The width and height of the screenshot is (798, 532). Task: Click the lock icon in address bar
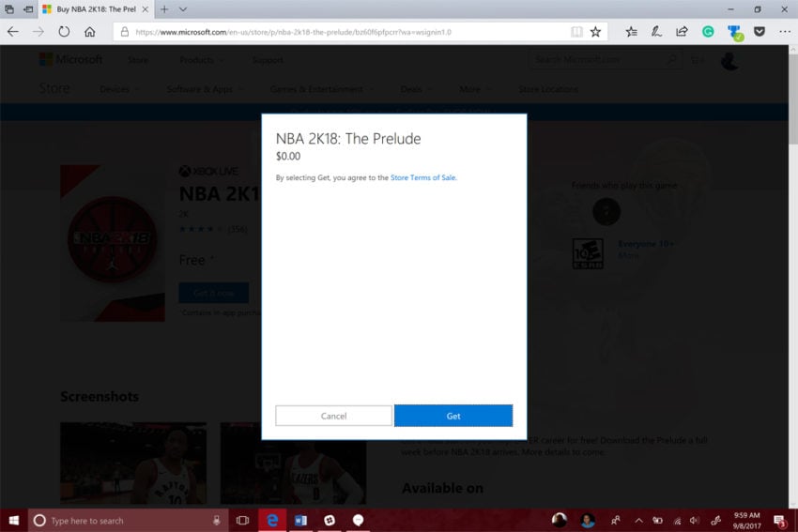[124, 32]
